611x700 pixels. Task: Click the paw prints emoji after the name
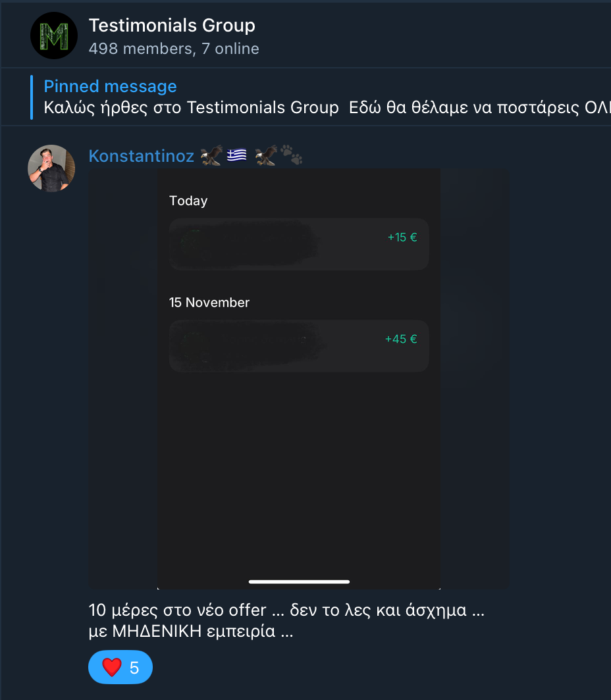click(291, 156)
